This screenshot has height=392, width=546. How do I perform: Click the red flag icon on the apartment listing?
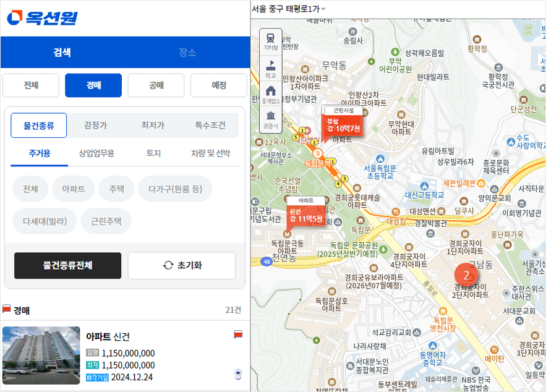[x=238, y=334]
